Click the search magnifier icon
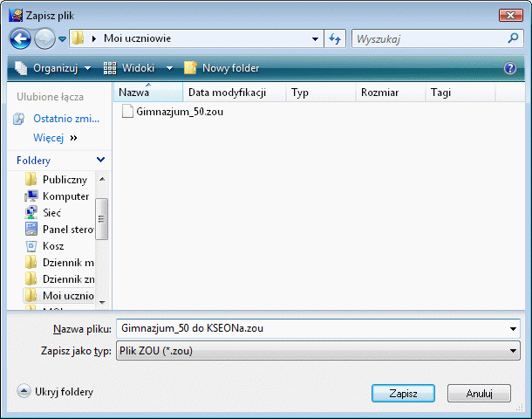 coord(514,38)
